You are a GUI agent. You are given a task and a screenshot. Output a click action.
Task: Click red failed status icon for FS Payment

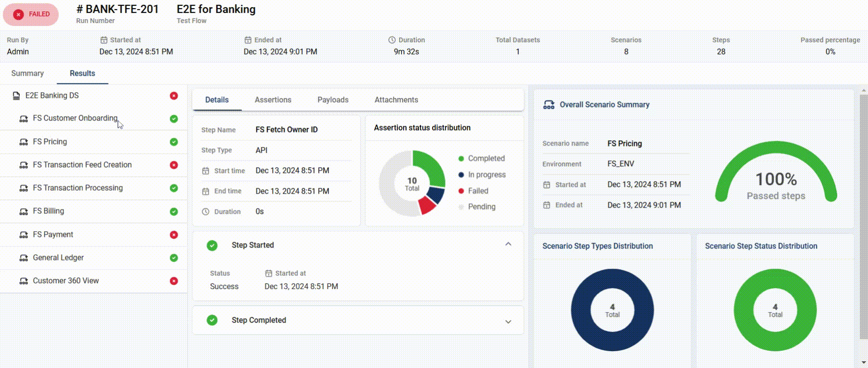point(174,235)
